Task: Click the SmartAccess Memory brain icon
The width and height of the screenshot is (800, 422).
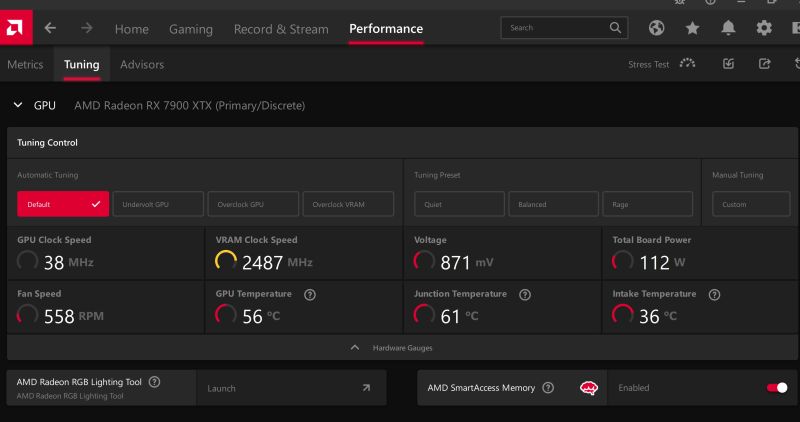Action: [x=589, y=388]
